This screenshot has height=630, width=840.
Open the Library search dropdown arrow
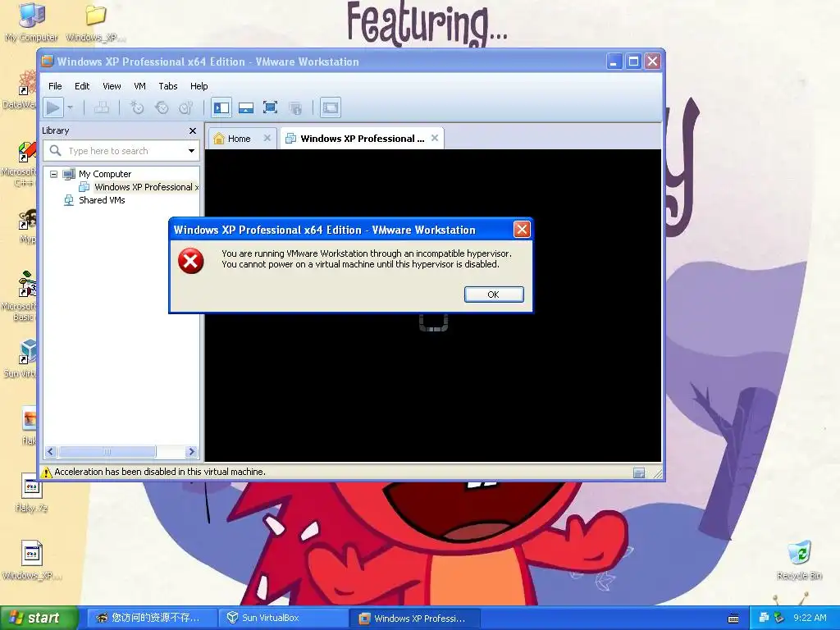pyautogui.click(x=191, y=151)
